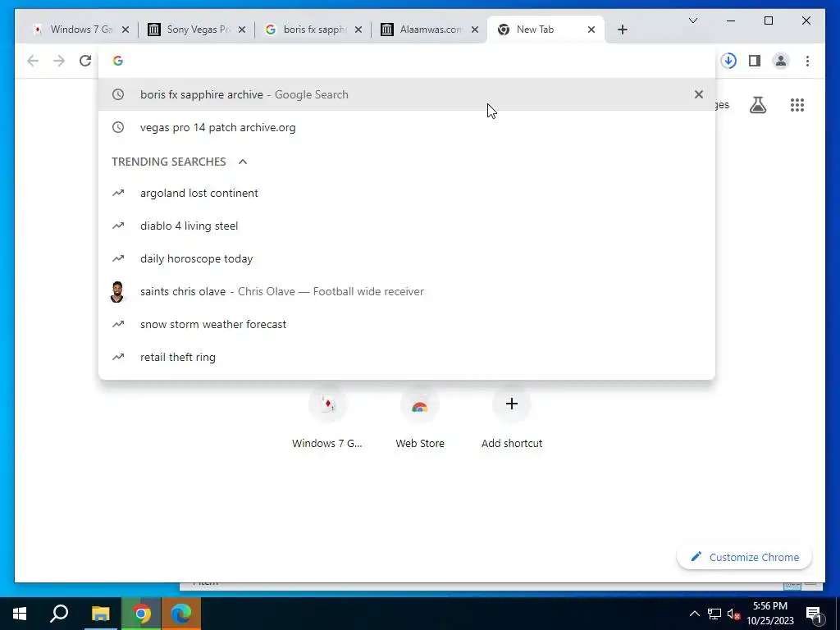Select 'vegas pro 14 patch archive.org' suggestion
This screenshot has width=840, height=630.
point(407,127)
